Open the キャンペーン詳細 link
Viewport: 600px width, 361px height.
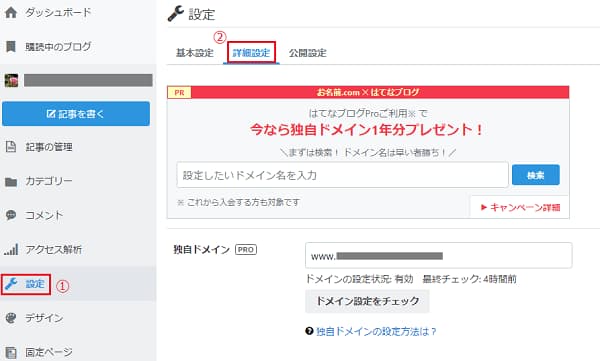tap(520, 207)
